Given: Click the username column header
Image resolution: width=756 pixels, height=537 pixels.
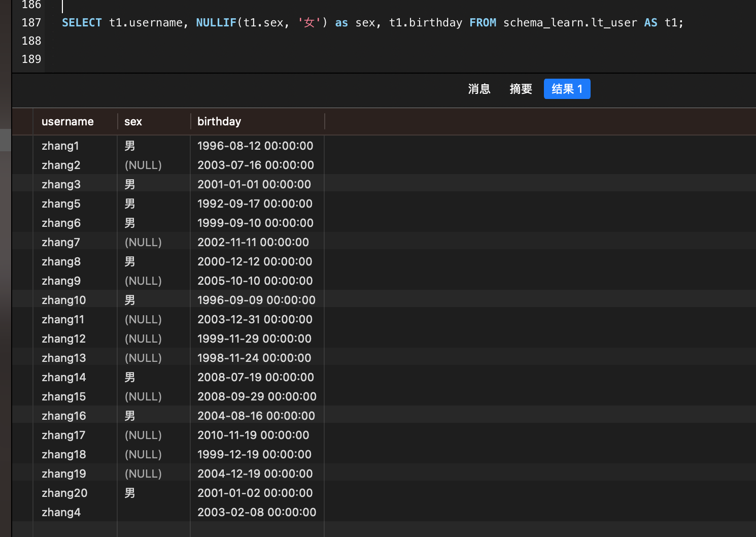Looking at the screenshot, I should 67,122.
